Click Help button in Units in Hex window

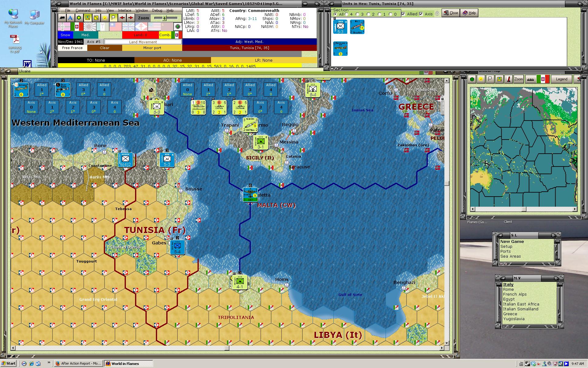click(469, 13)
